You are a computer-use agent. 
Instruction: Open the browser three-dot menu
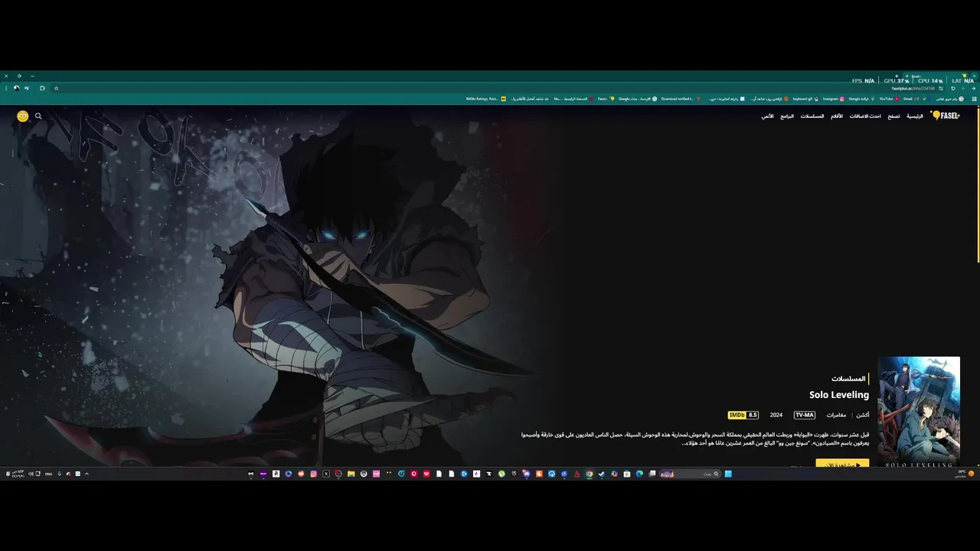6,88
